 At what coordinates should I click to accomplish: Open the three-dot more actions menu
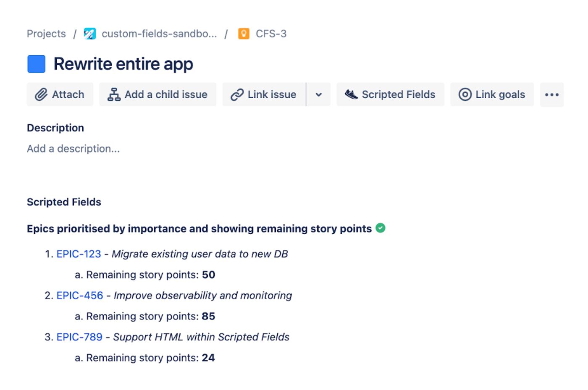(x=551, y=94)
